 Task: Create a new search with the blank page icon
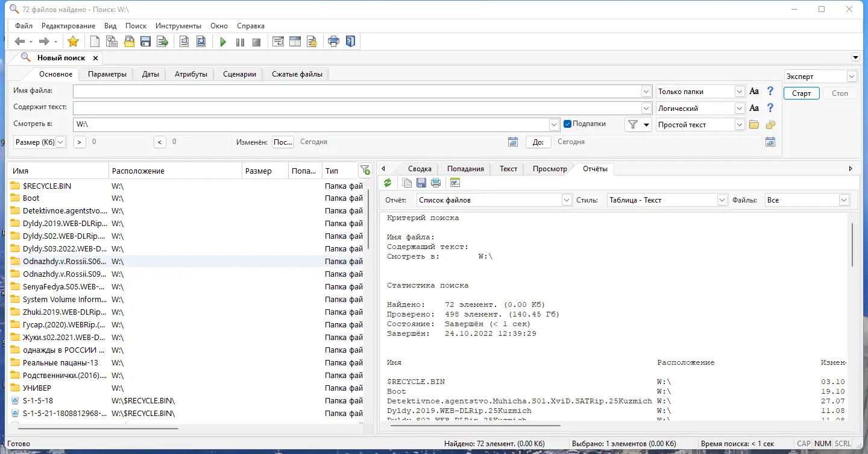click(95, 42)
